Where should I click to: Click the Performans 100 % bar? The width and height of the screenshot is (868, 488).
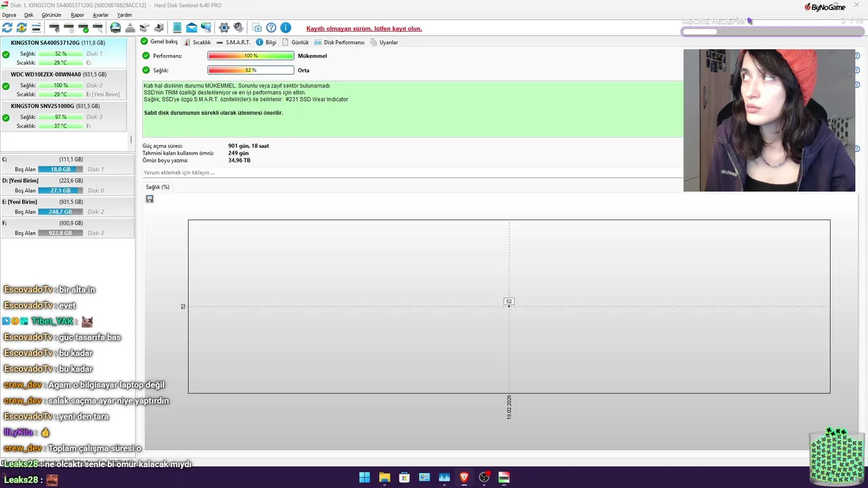tap(251, 56)
